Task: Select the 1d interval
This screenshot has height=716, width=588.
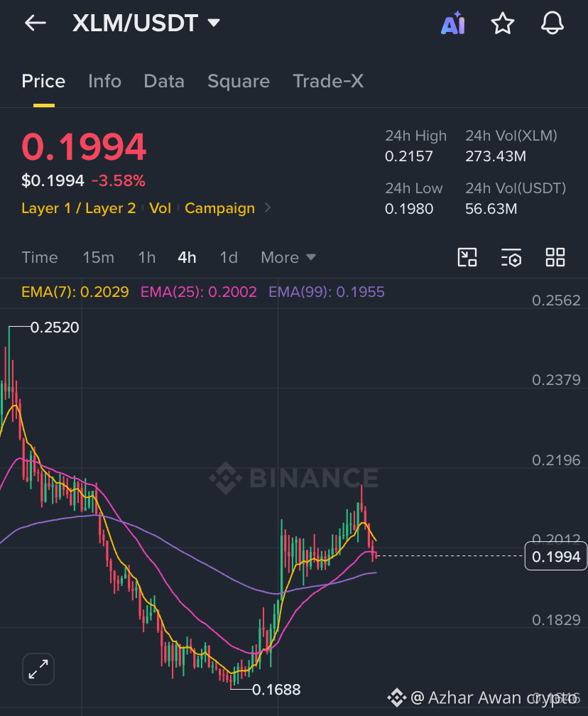Action: point(229,258)
